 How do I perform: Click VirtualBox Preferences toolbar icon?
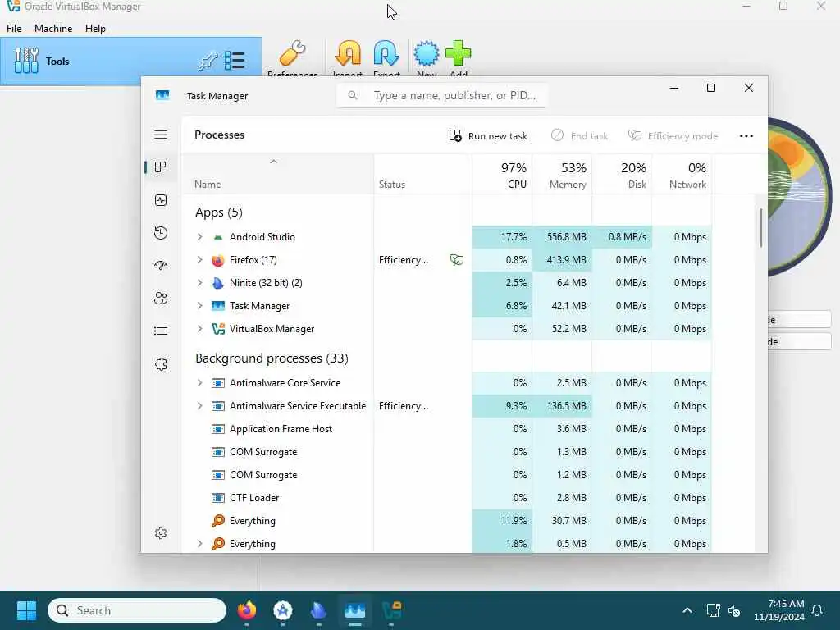(x=293, y=54)
